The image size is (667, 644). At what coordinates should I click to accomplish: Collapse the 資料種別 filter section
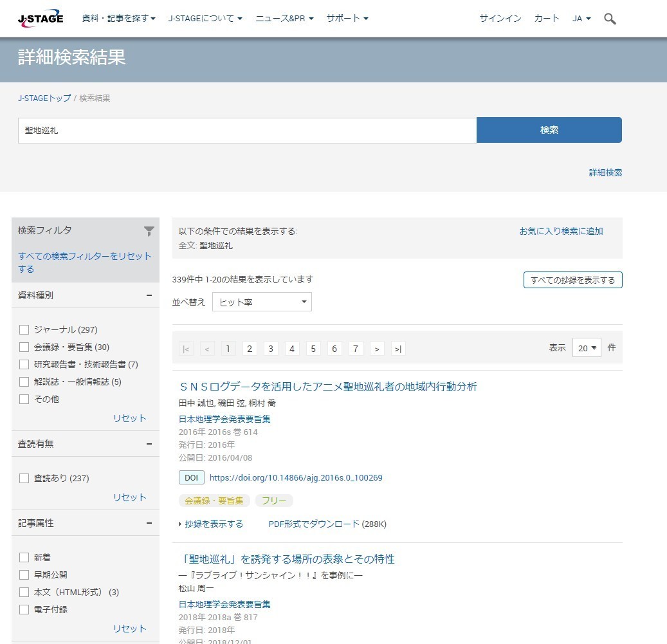(149, 295)
